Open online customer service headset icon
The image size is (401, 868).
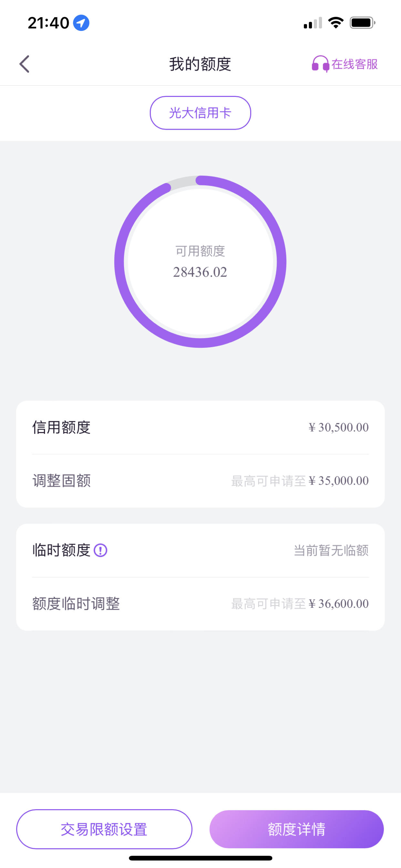320,64
